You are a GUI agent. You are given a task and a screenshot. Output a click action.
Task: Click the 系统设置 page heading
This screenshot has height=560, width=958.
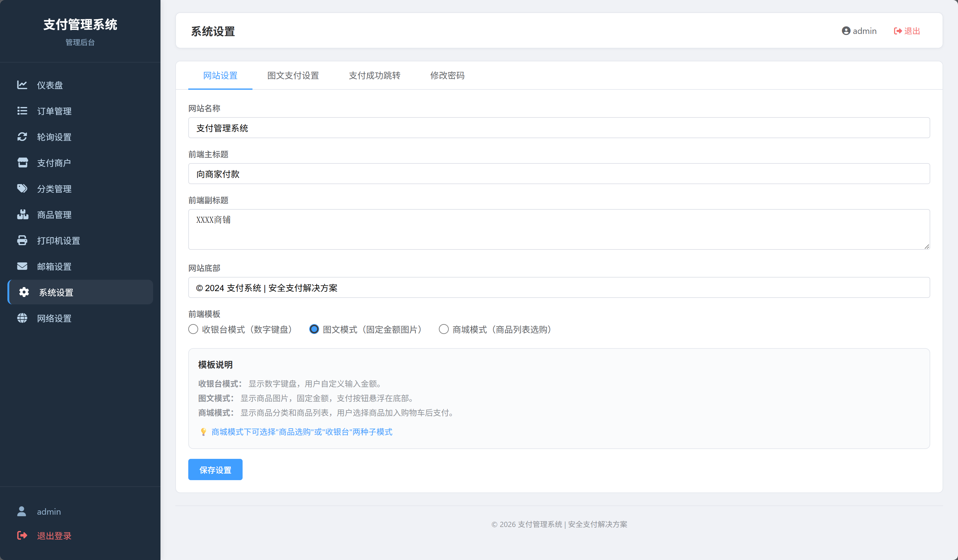point(213,31)
